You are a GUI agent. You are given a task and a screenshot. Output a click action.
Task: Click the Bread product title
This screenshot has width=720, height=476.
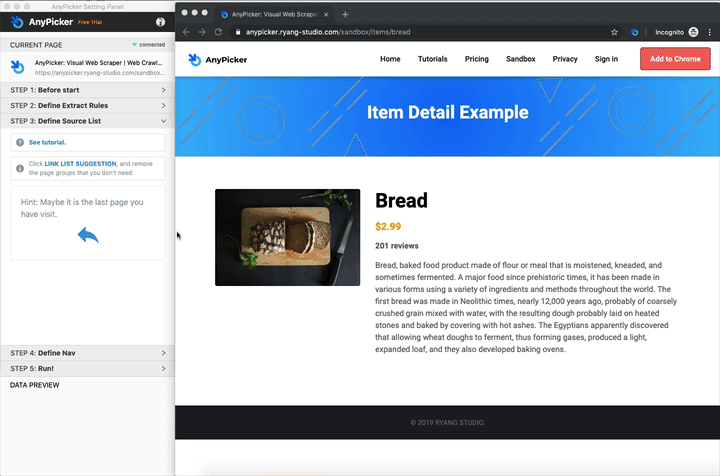401,201
